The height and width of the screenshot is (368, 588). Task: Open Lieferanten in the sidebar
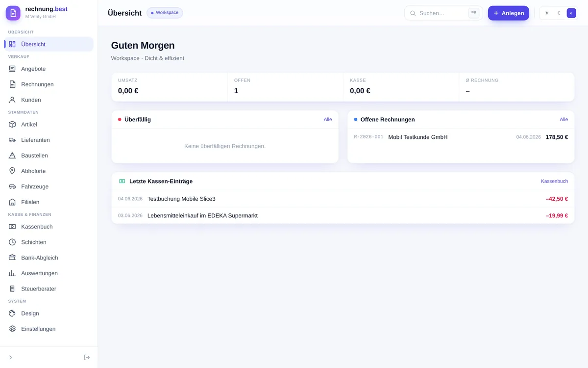[49, 140]
